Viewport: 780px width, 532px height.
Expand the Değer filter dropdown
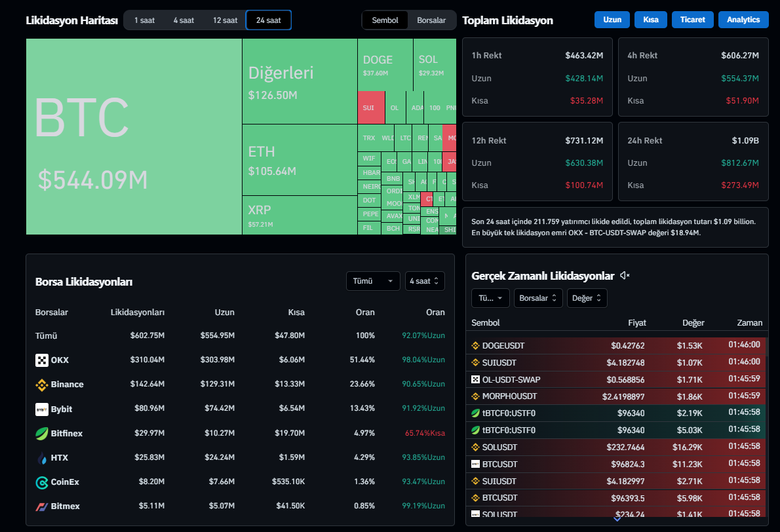(x=587, y=298)
